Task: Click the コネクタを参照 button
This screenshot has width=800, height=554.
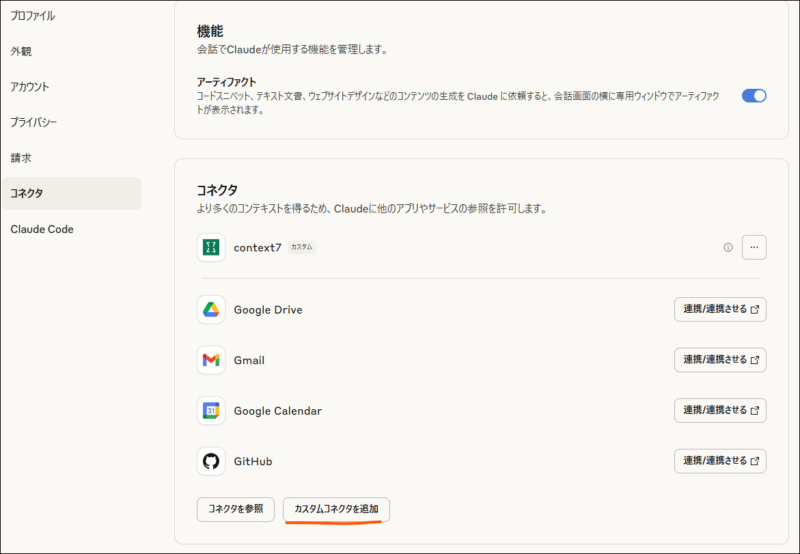Action: tap(236, 509)
